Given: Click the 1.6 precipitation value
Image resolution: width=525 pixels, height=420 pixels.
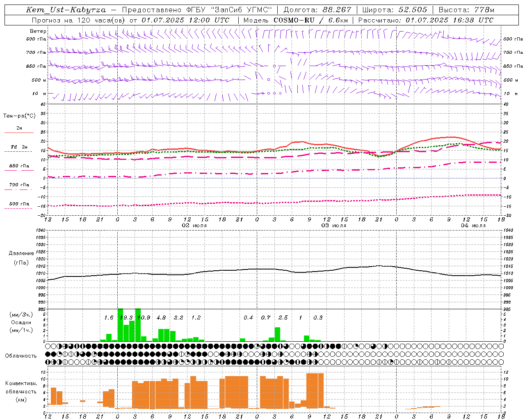Looking at the screenshot, I should pyautogui.click(x=109, y=318).
